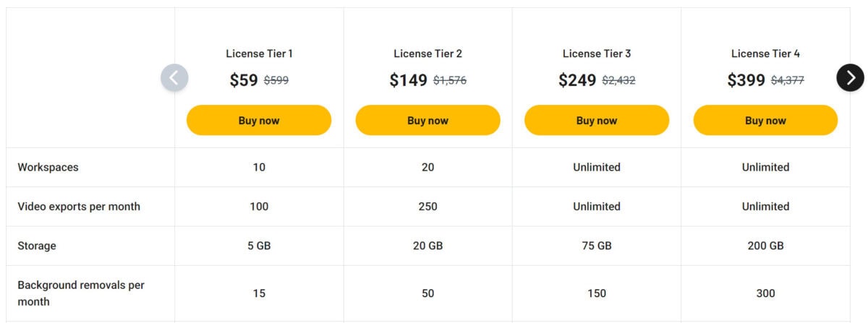Click the Storage row label
Screen dimensions: 868x323
(x=37, y=246)
